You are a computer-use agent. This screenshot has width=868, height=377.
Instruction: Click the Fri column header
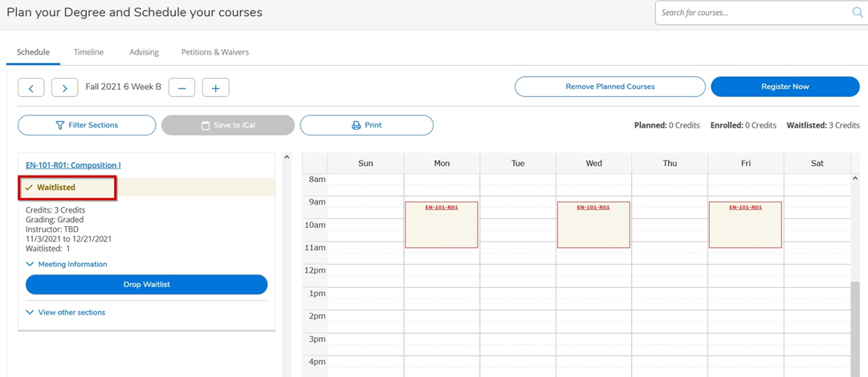pos(746,163)
